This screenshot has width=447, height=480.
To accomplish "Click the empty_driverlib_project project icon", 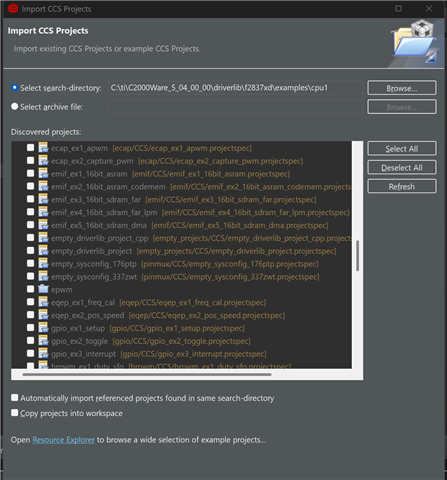I will point(43,251).
